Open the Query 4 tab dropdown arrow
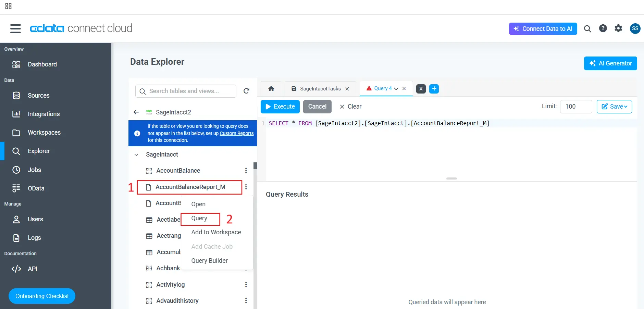The height and width of the screenshot is (309, 644). pos(396,88)
